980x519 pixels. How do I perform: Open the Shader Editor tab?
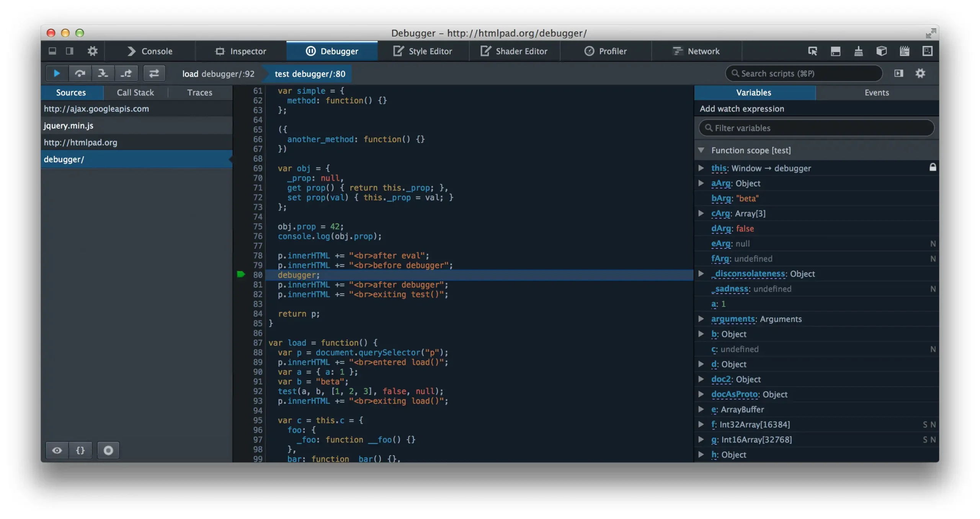[514, 51]
